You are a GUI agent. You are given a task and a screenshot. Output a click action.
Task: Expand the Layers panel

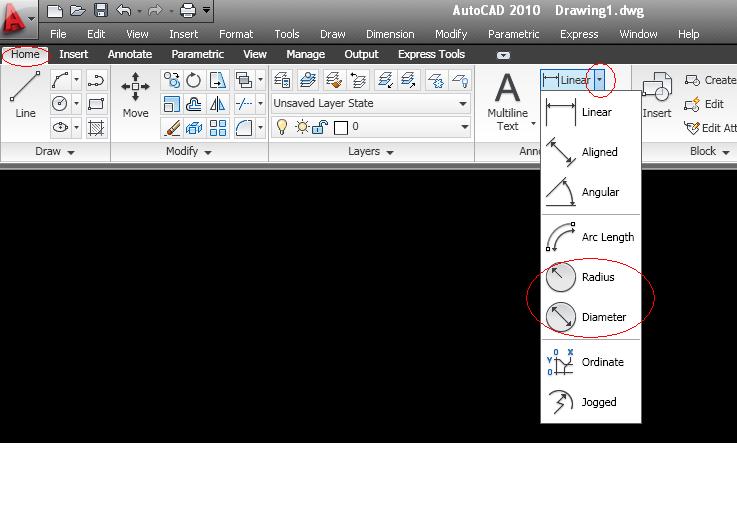click(x=371, y=151)
